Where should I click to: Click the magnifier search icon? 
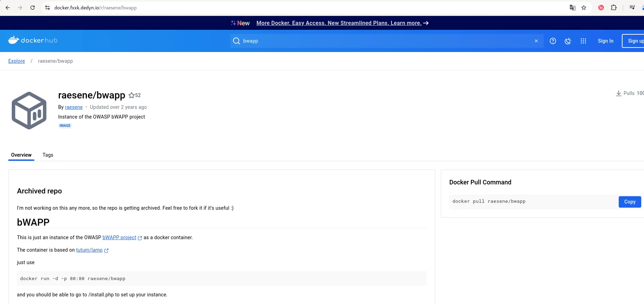point(236,41)
